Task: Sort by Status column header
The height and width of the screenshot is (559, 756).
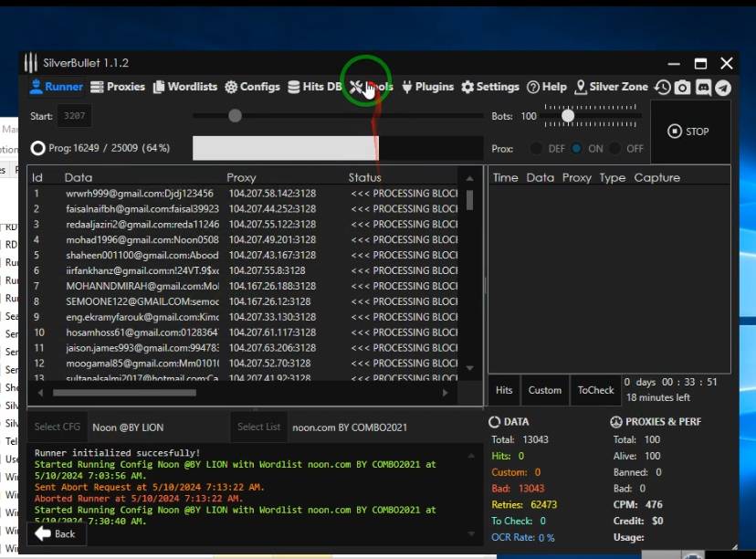Action: click(x=364, y=177)
